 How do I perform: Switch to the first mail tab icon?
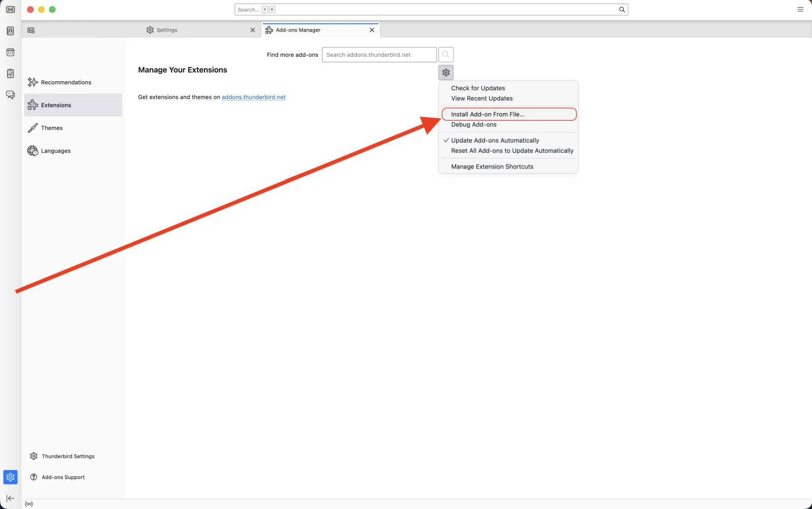31,30
